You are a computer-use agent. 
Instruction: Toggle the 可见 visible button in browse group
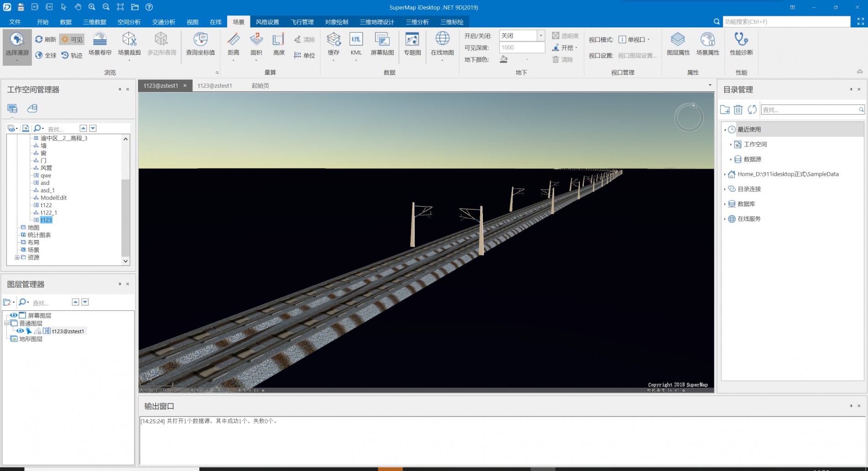tap(72, 40)
